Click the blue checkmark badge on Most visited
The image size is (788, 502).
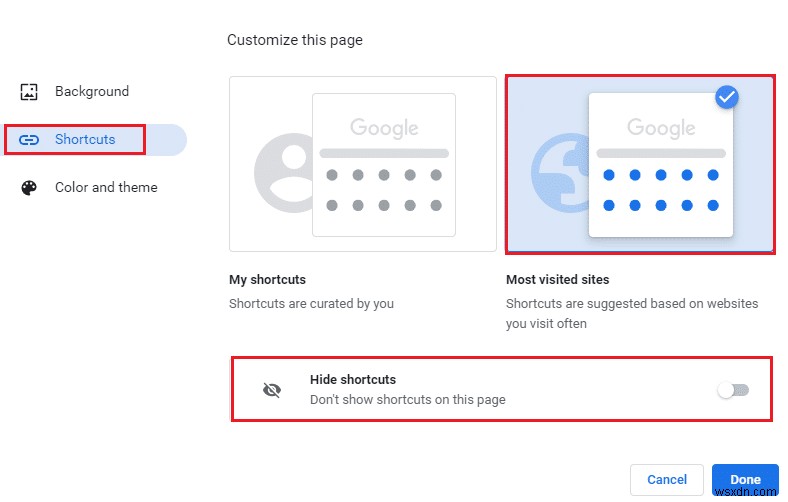click(x=727, y=97)
